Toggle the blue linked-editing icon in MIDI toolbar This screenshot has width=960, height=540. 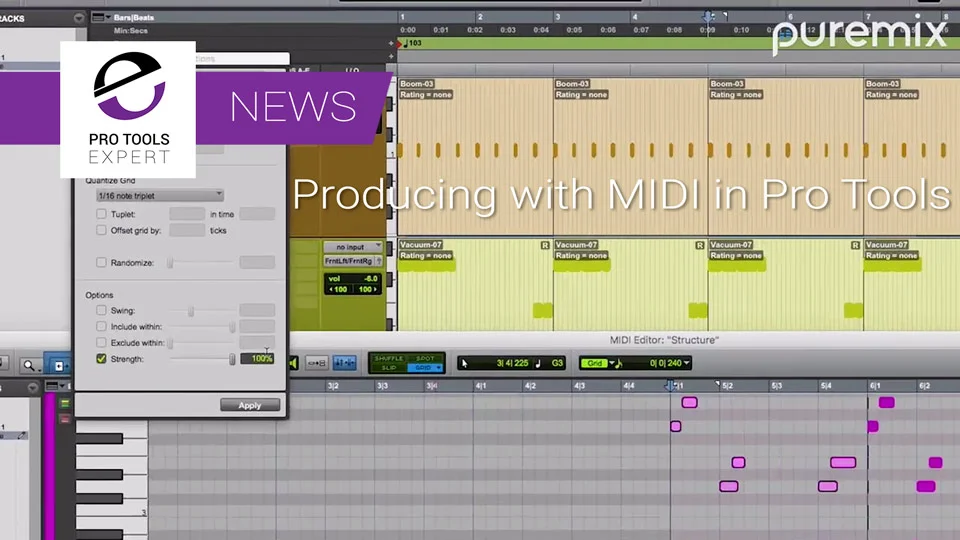click(x=345, y=363)
